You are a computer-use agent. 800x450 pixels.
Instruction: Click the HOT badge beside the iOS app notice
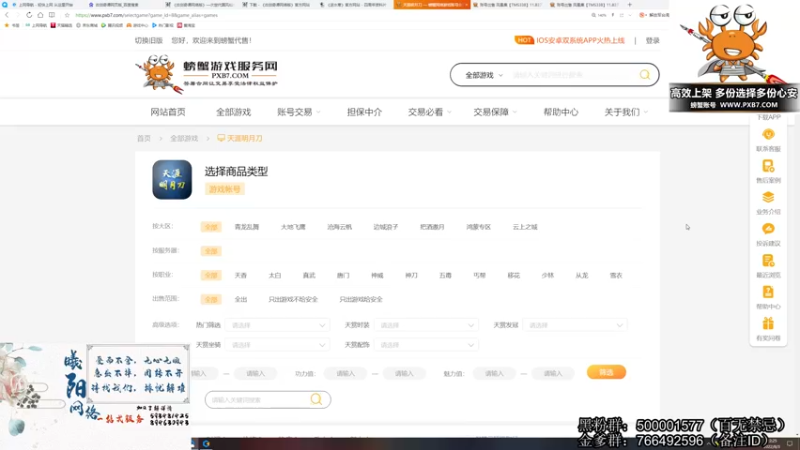coord(524,40)
